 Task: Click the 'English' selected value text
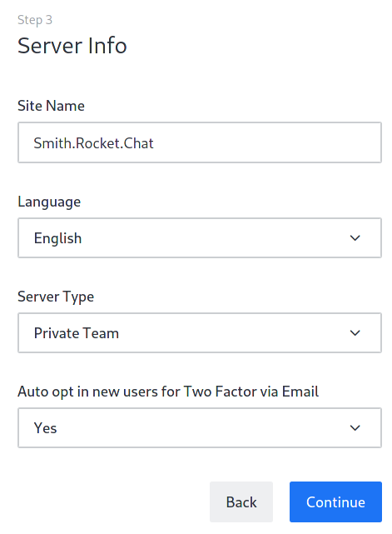coord(58,238)
